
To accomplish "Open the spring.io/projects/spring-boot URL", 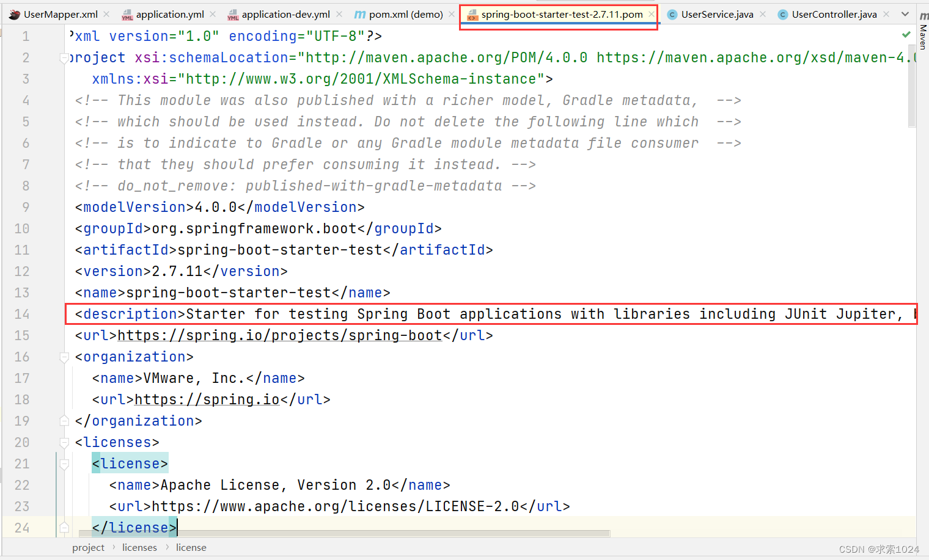I will tap(280, 335).
